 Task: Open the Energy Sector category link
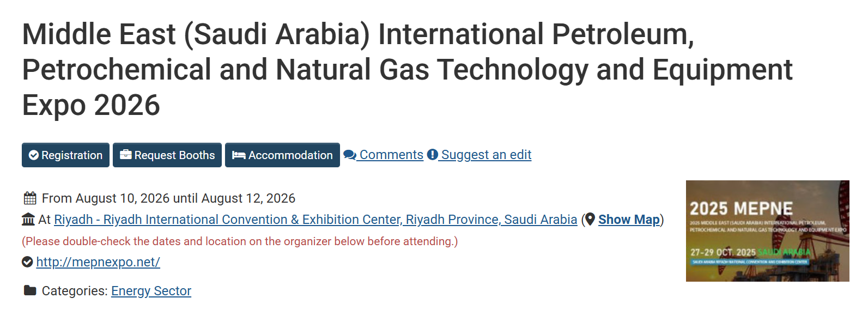click(151, 291)
